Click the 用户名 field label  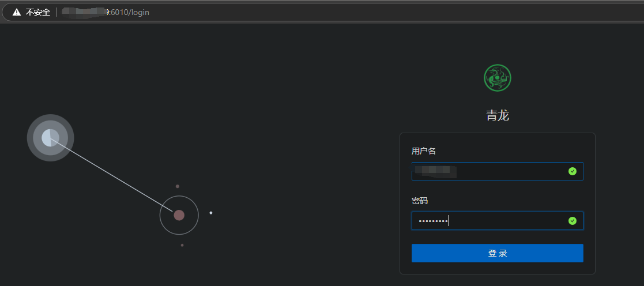click(x=423, y=151)
